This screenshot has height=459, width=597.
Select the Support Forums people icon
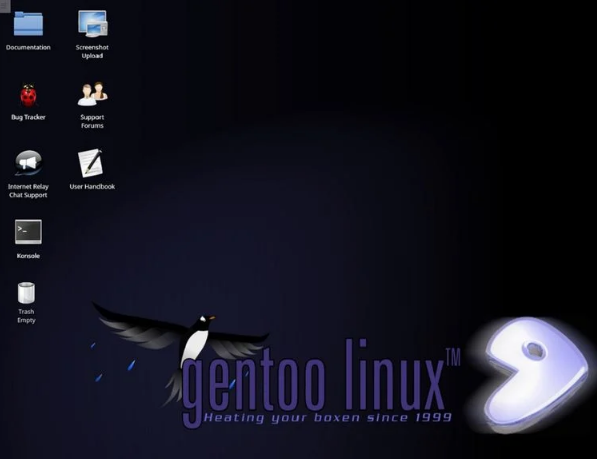point(93,94)
